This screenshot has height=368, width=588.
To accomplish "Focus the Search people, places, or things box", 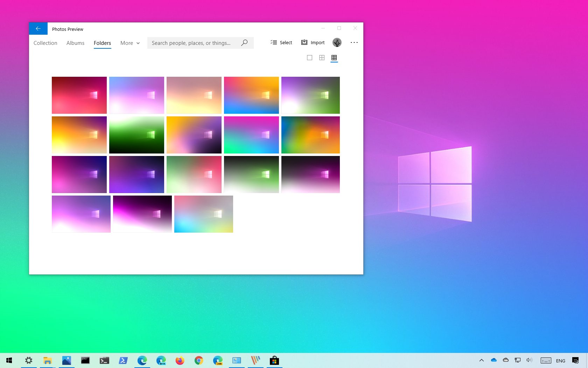I will pos(200,43).
